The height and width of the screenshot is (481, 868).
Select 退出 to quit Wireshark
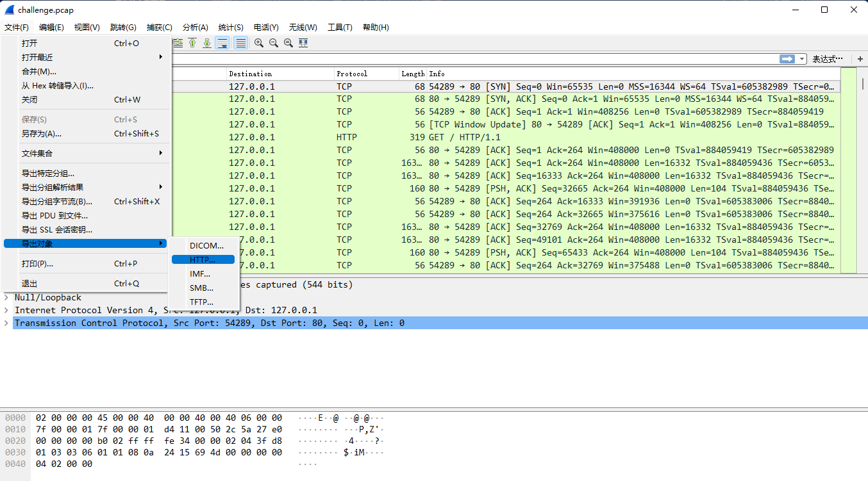click(x=85, y=283)
